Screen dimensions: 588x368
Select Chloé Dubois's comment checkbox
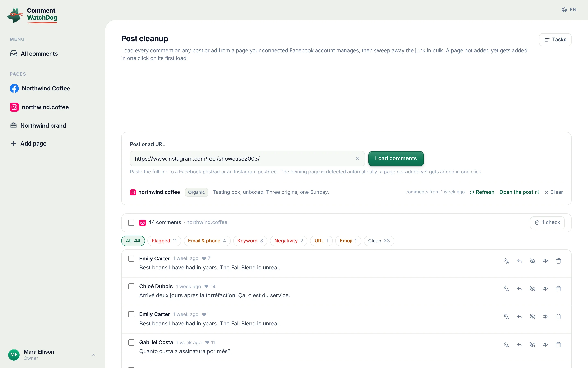[131, 286]
